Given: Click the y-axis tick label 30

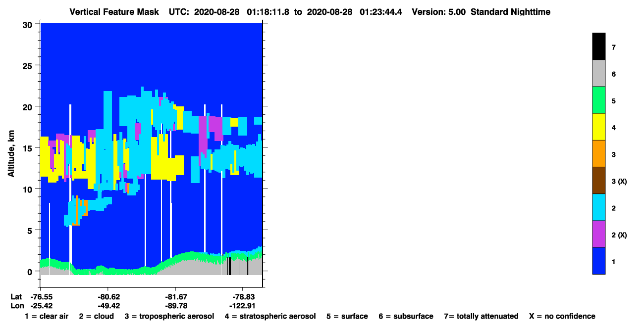Looking at the screenshot, I should (29, 24).
